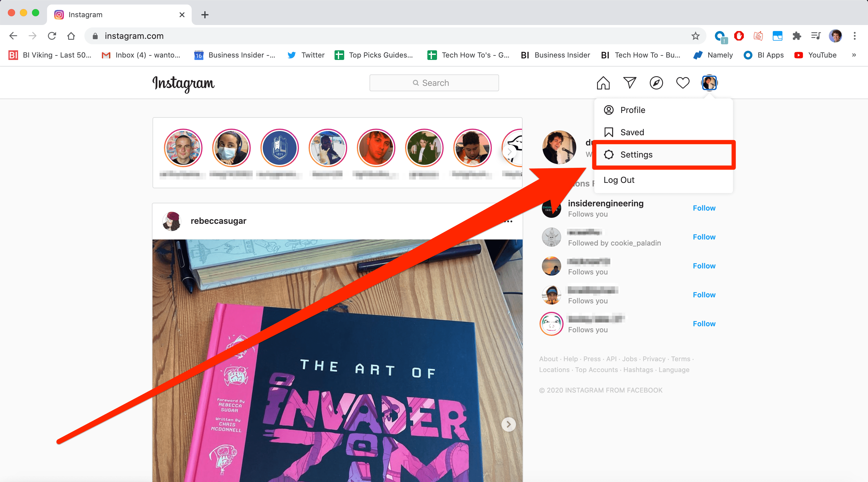Click the Instagram logo
868x482 pixels.
[183, 83]
